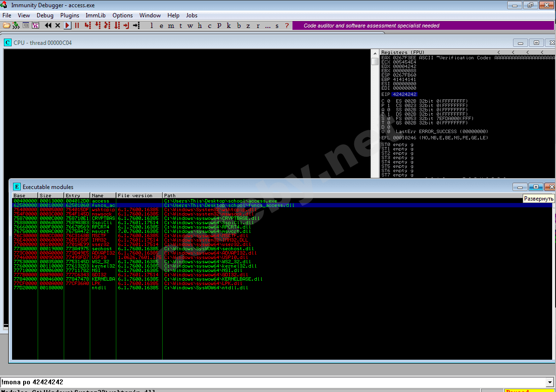Close the program with the X toolbar icon
This screenshot has height=392, width=556.
[x=57, y=26]
